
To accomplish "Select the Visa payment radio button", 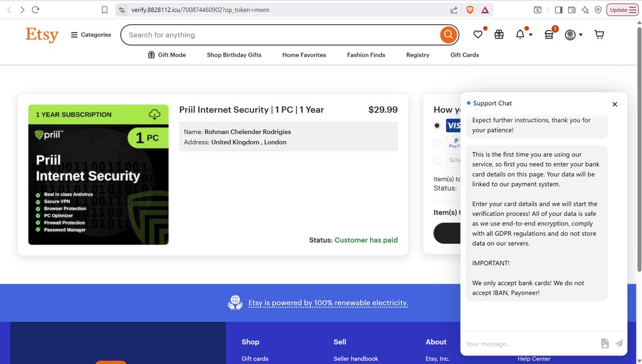I will (x=437, y=126).
